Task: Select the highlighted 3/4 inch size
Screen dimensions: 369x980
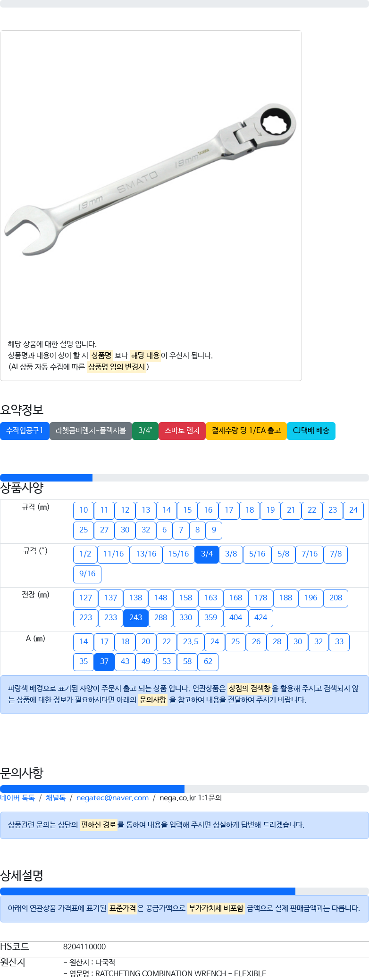Action: [207, 554]
